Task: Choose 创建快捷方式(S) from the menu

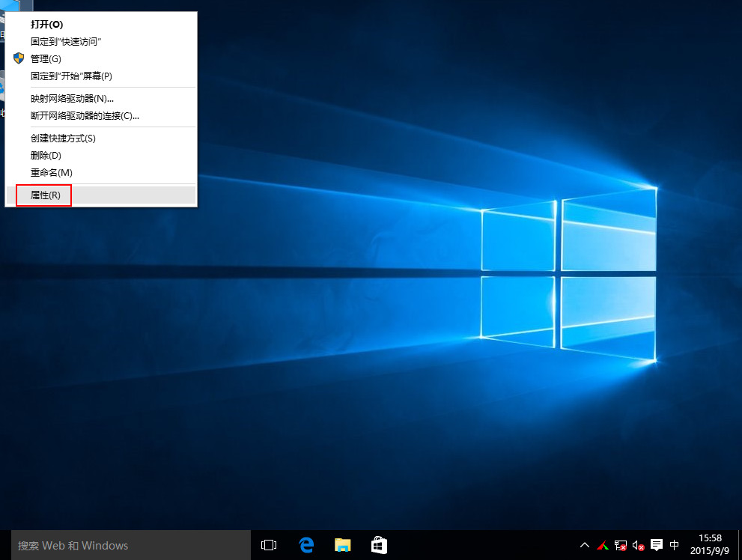Action: [x=63, y=138]
